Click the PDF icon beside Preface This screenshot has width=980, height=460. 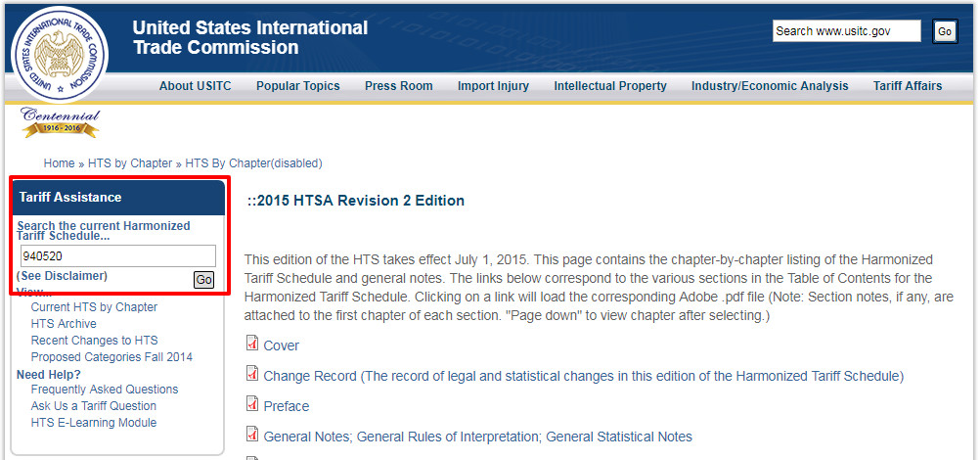[252, 404]
